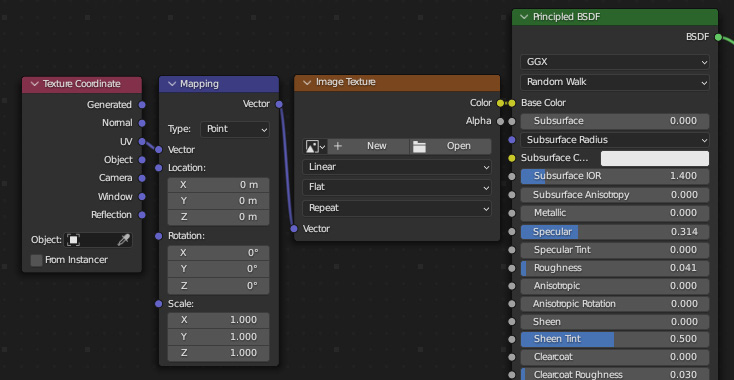Open the Random Walk subsurface dropdown
Image resolution: width=734 pixels, height=380 pixels.
point(615,82)
